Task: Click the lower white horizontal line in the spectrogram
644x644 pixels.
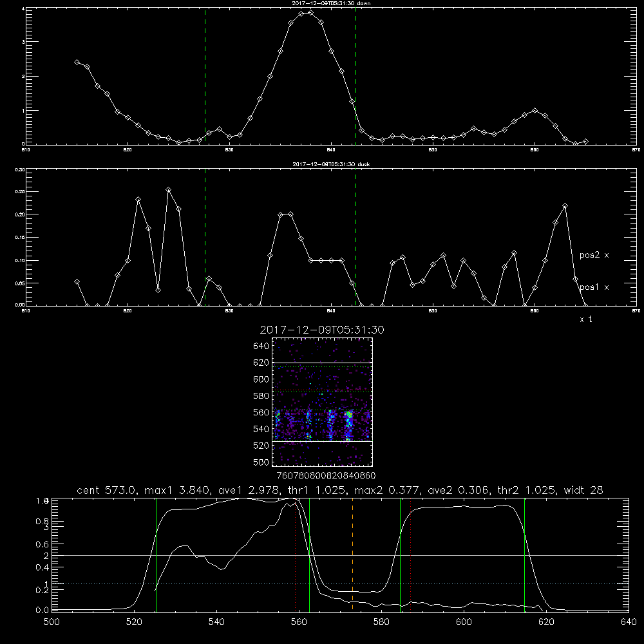Action: 322,441
